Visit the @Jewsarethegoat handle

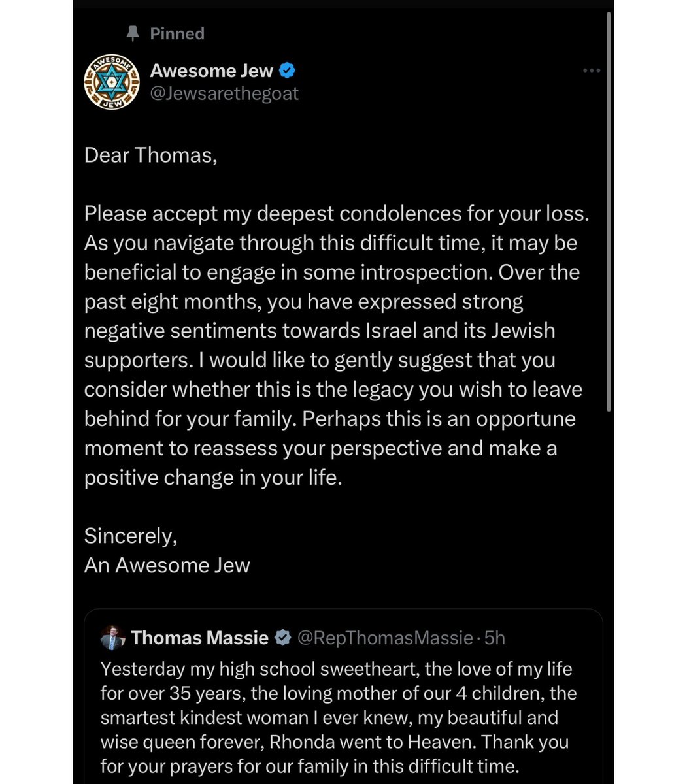[224, 93]
